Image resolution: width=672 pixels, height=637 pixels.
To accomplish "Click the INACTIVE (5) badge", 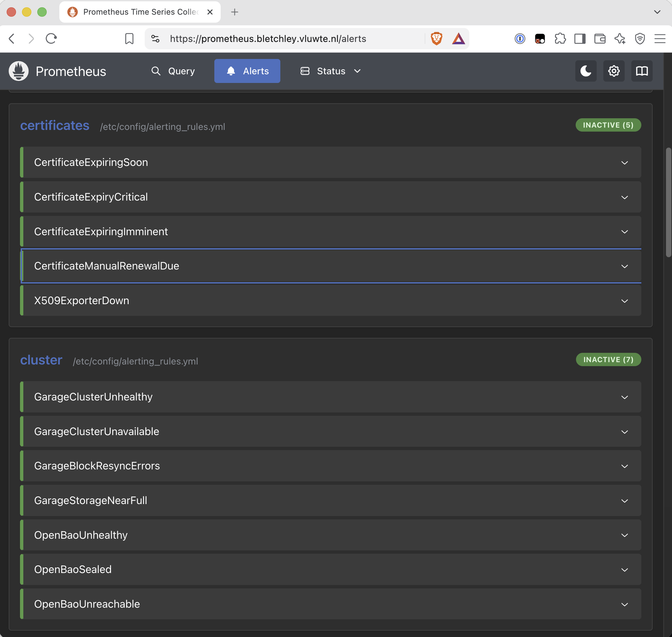I will 608,125.
